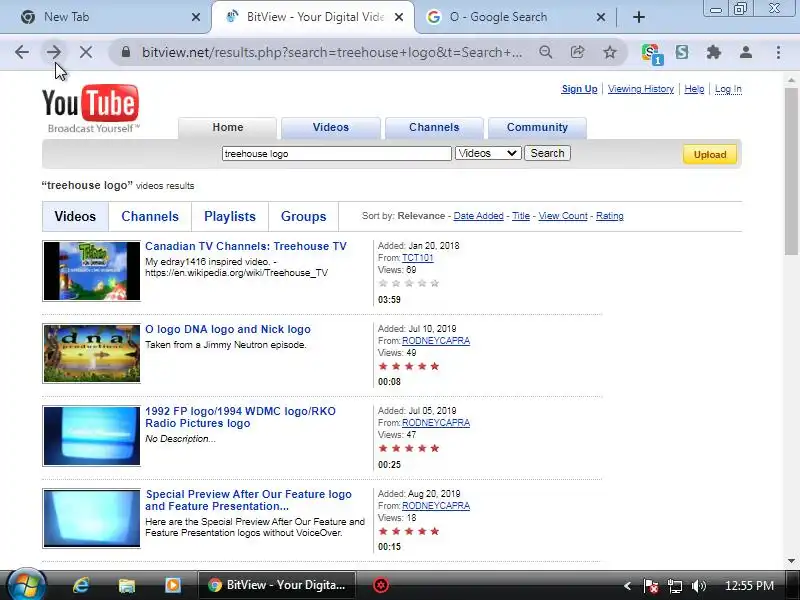
Task: Click the Search button
Action: pos(547,153)
